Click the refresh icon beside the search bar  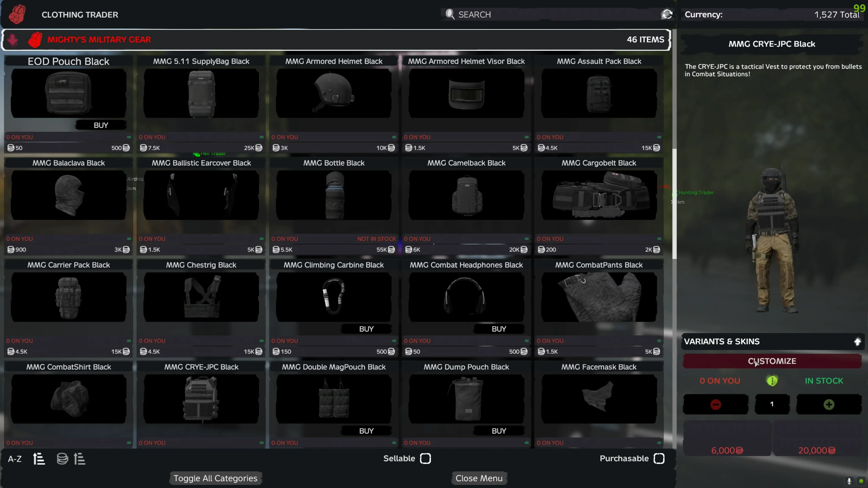pyautogui.click(x=667, y=14)
